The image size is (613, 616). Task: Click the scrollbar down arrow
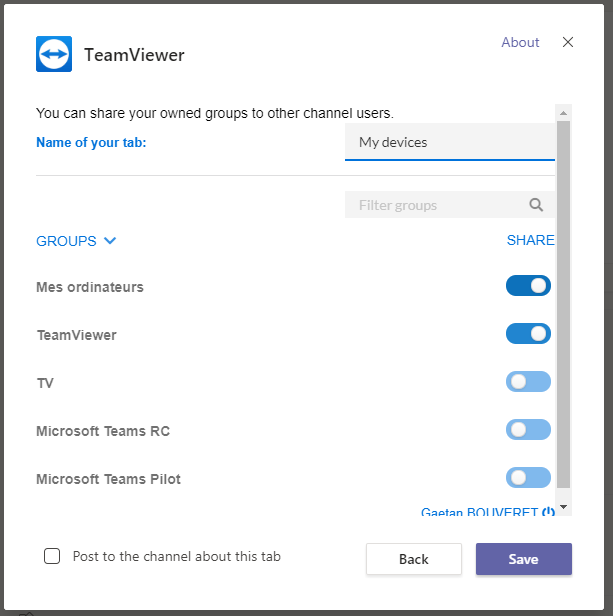coord(563,507)
